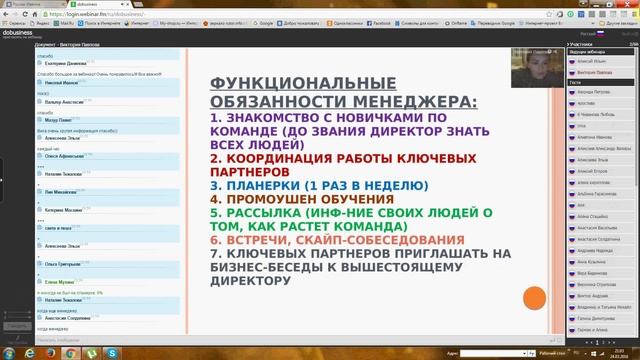Viewport: 640px width, 360px height.
Task: Go to page 1 of participants
Action: [x=597, y=342]
